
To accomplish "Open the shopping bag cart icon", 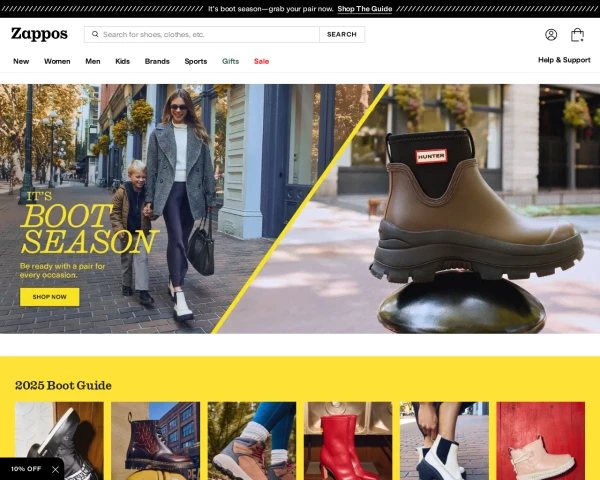I will click(577, 35).
